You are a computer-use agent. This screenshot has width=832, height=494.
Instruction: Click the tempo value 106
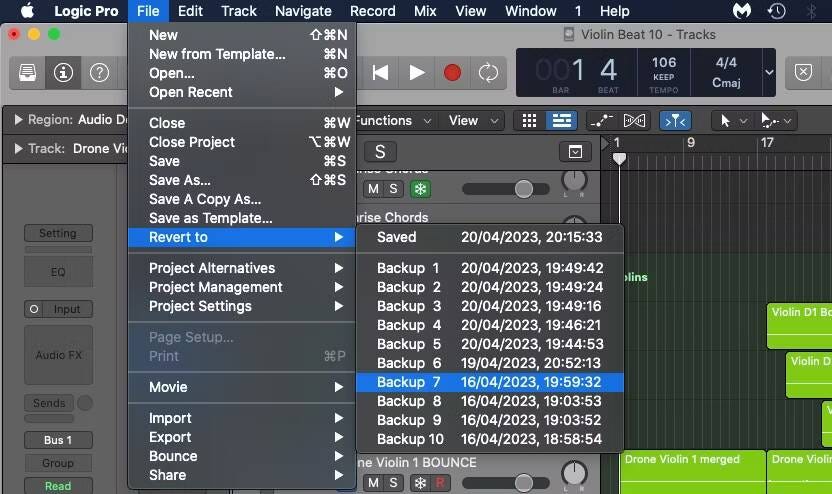click(664, 63)
